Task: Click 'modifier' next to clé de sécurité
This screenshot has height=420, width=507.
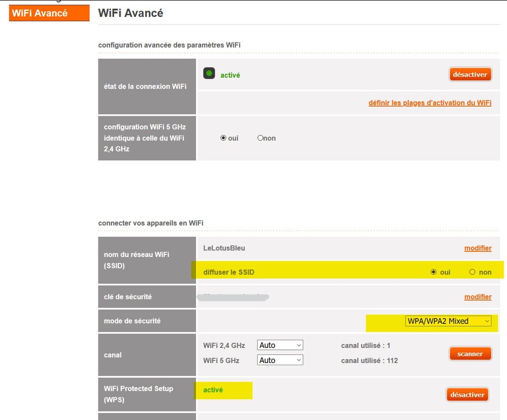Action: click(x=478, y=297)
